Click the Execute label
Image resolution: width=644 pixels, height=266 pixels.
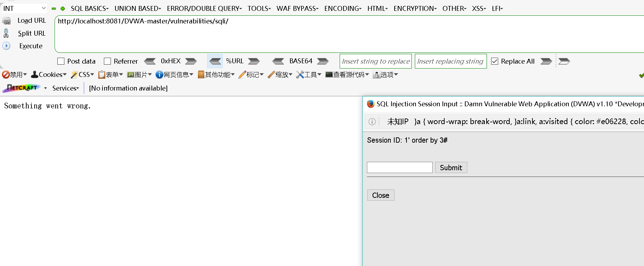31,46
